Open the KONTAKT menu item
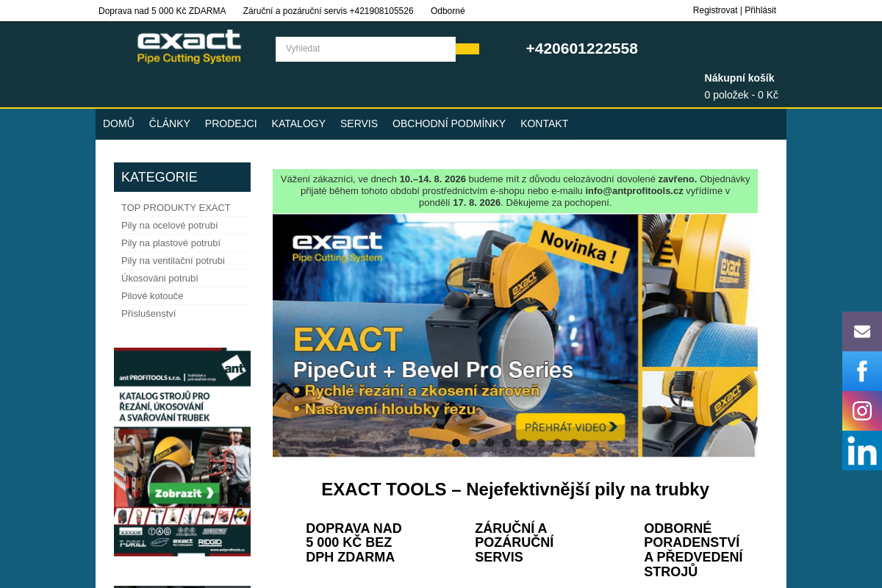882x588 pixels. 544,123
